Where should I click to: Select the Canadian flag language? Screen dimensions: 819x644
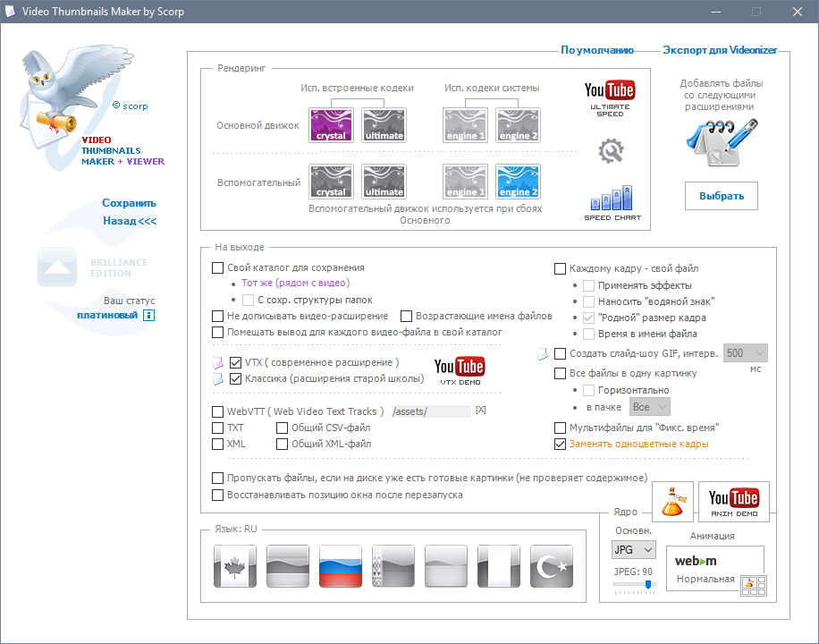point(235,566)
